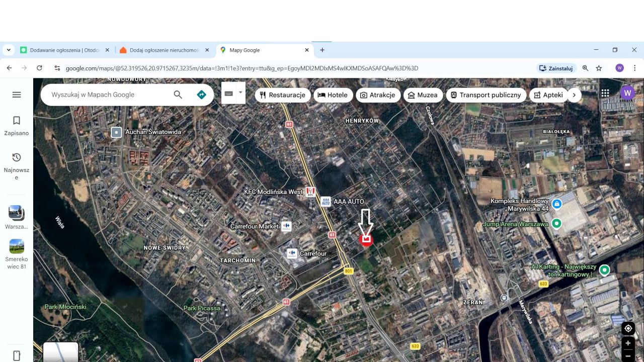Screen dimensions: 644x362
Task: Open the keyboard input dropdown arrow
Action: tap(240, 93)
